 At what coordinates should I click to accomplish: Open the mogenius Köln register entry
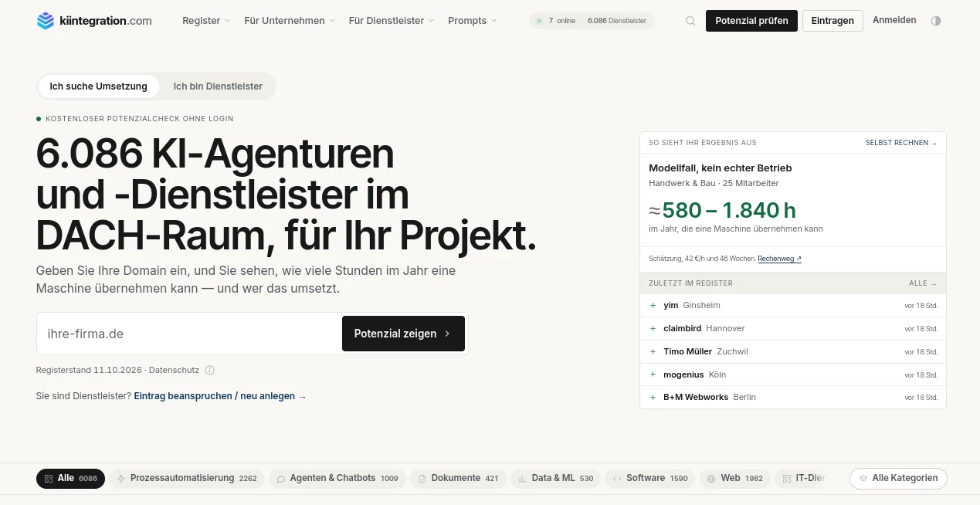[x=793, y=375]
